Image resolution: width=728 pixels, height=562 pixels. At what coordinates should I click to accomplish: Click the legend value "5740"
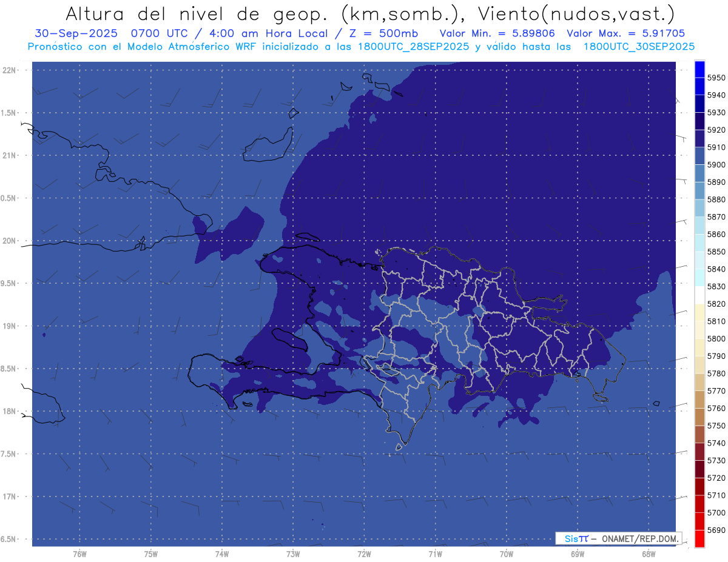716,443
